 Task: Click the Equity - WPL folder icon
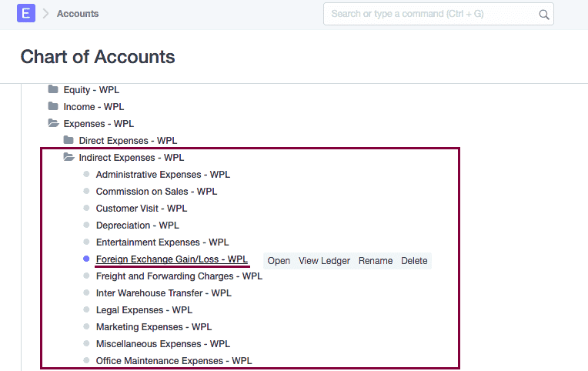point(53,89)
